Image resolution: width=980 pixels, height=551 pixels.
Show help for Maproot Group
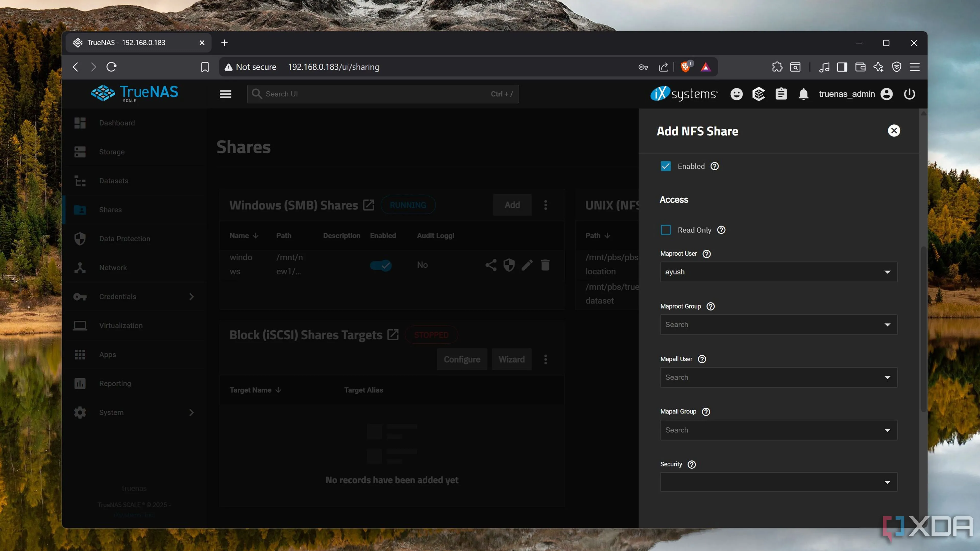[x=710, y=306]
